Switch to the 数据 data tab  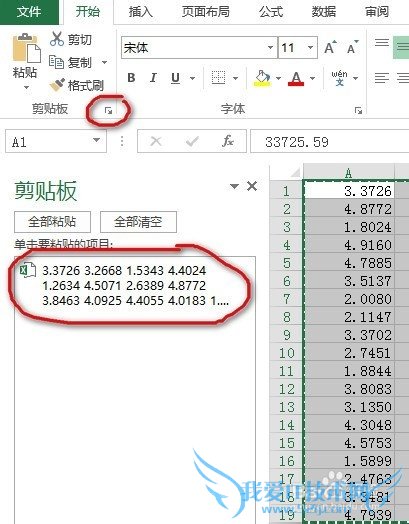(323, 12)
